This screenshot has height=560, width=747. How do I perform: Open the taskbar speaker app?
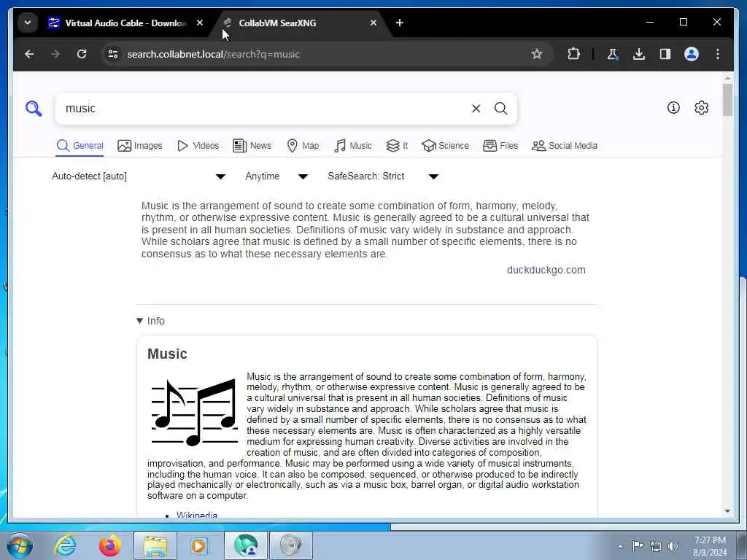(290, 545)
